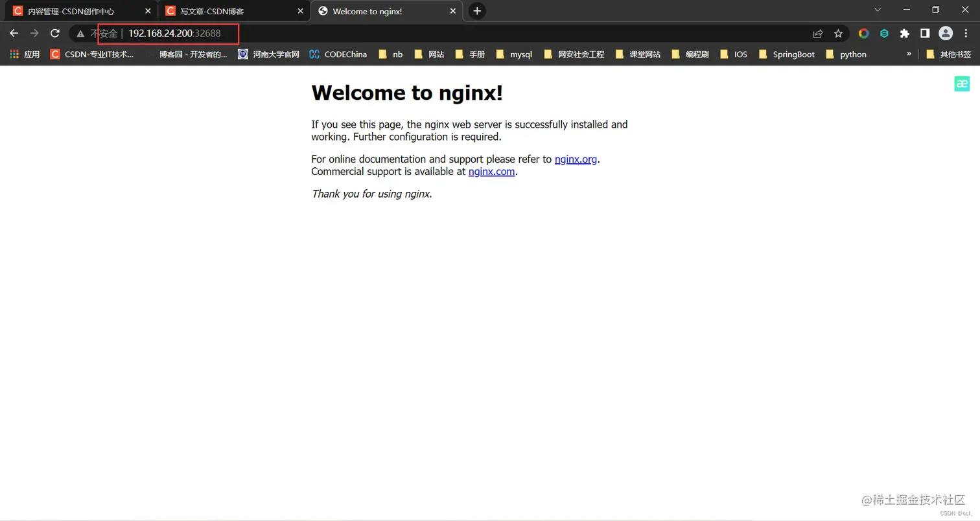
Task: Open the 河南大学官网 bookmark
Action: click(x=268, y=54)
